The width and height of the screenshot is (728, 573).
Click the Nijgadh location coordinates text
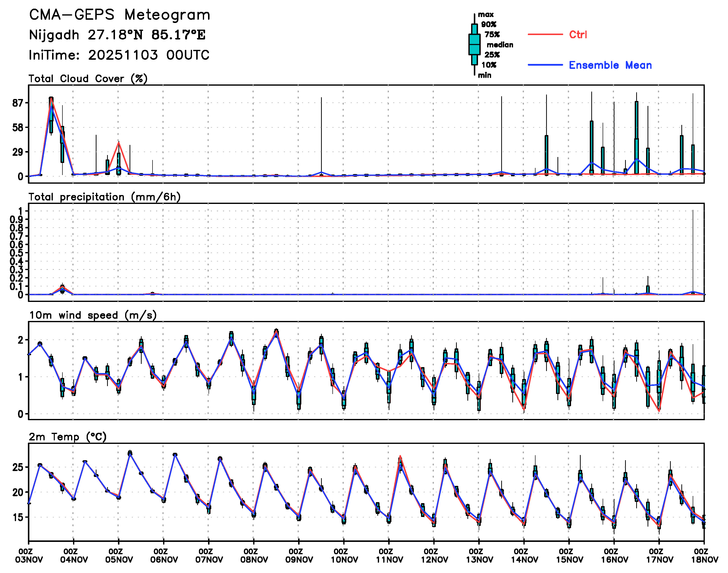117,35
